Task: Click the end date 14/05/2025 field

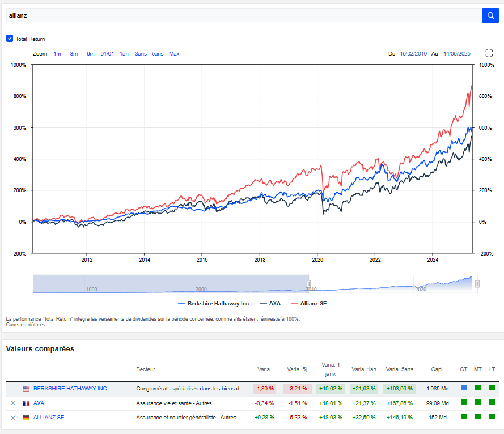Action: (457, 54)
